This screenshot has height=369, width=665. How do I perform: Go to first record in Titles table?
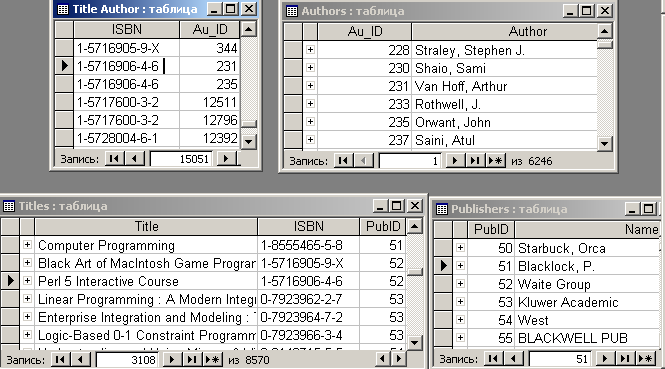tap(60, 360)
